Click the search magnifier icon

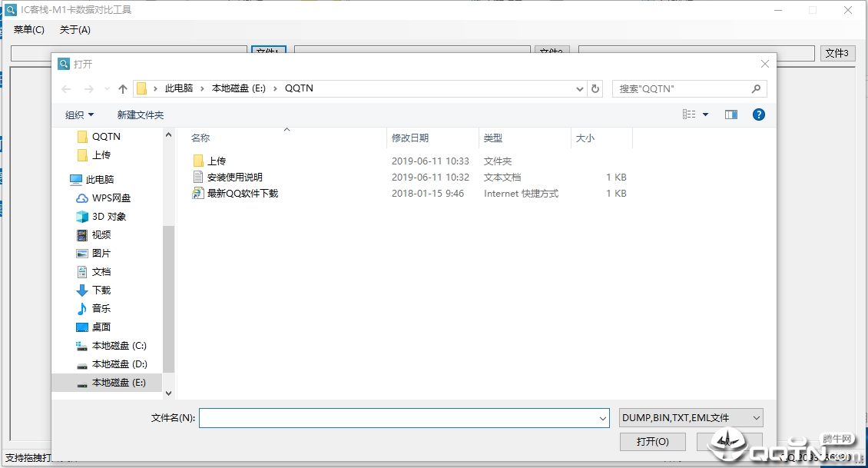click(x=756, y=88)
